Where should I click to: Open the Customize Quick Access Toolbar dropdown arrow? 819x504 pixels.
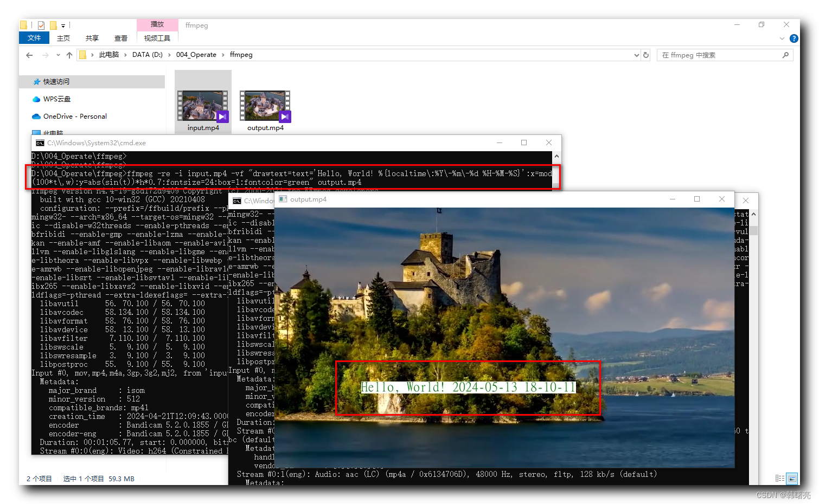(x=63, y=25)
